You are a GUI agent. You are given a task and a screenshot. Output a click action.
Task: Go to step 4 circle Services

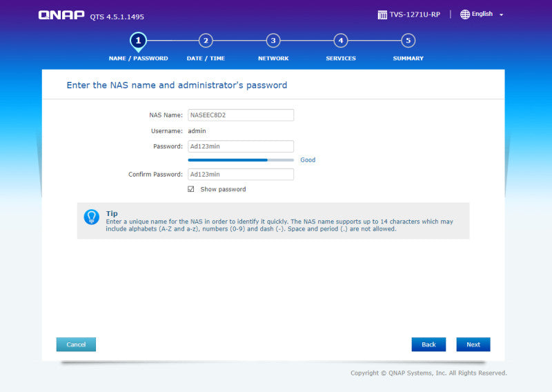[x=341, y=41]
